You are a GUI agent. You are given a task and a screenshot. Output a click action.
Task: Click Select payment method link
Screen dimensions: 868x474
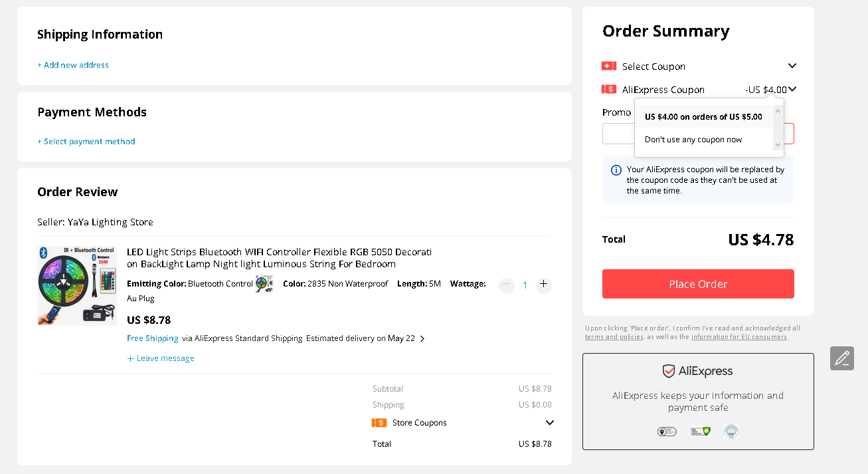[86, 142]
